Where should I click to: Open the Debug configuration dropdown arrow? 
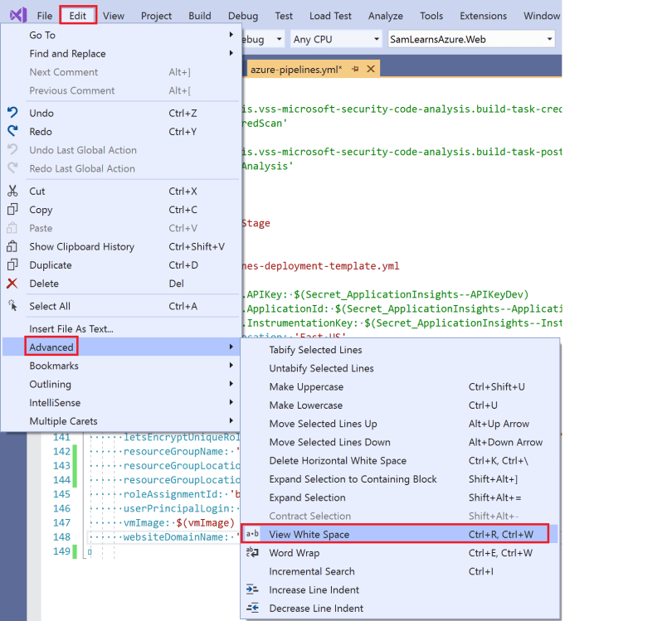pyautogui.click(x=279, y=40)
